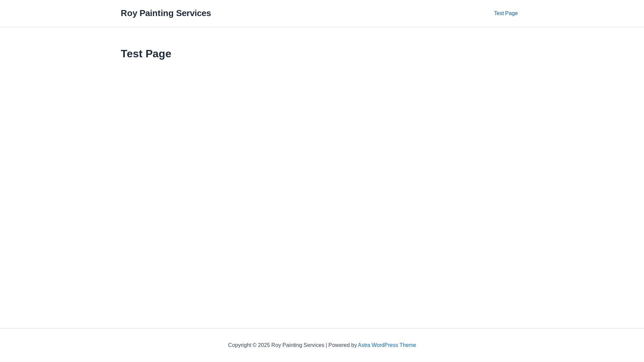644x362 pixels.
Task: Follow the Astra WordPress Theme footer link
Action: pos(387,345)
